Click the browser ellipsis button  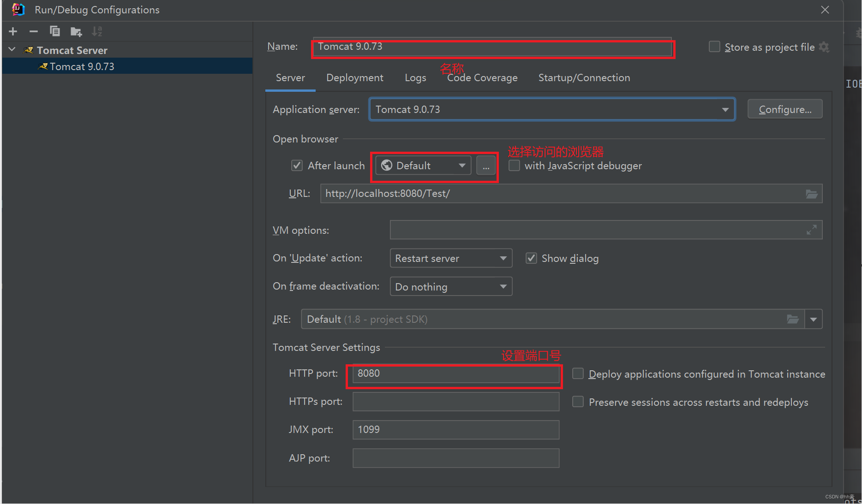point(486,166)
